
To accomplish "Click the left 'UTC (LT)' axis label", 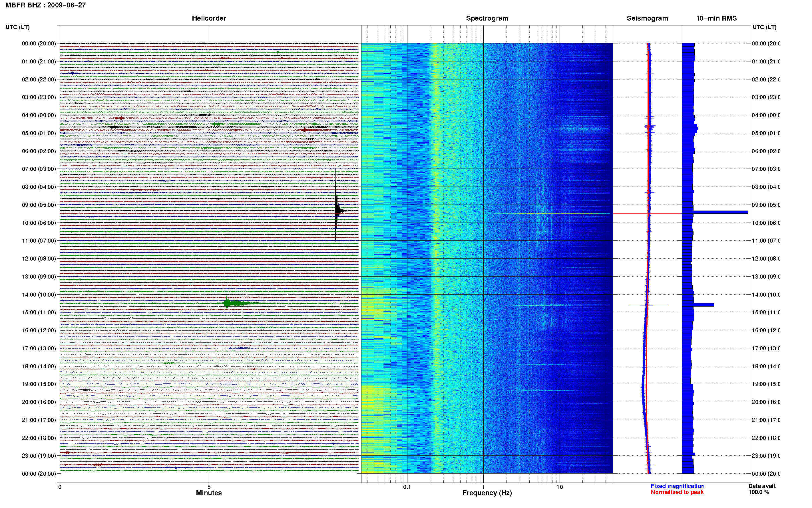I will [17, 27].
